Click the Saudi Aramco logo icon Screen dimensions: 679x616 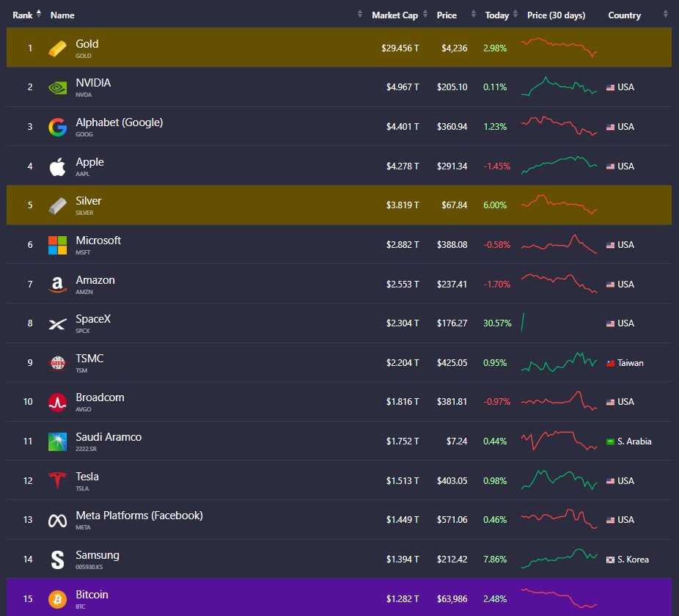57,441
